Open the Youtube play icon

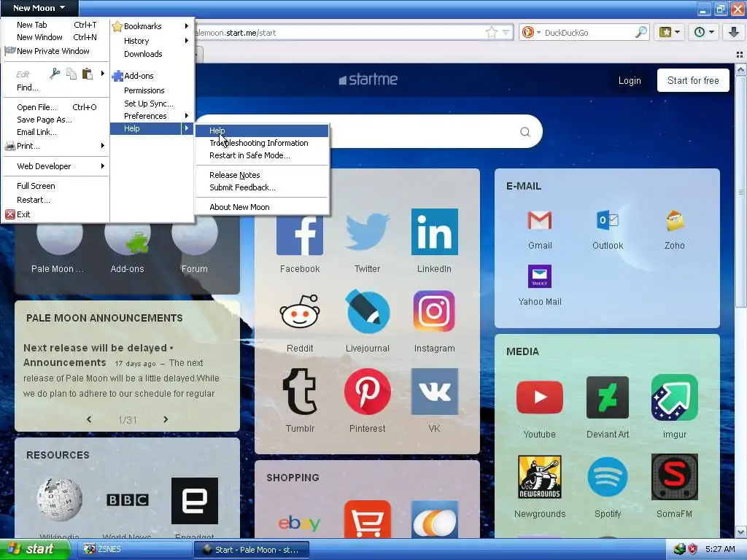(540, 397)
